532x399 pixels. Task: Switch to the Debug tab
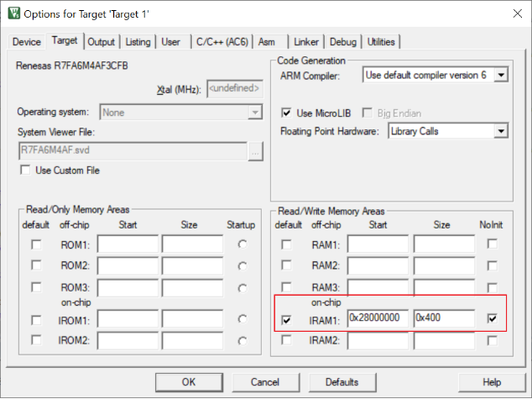pos(343,42)
